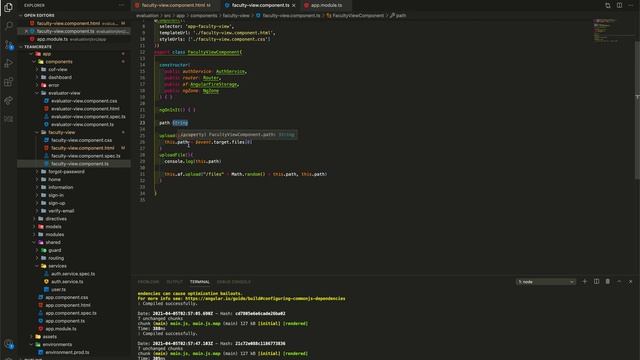640x360 pixels.
Task: Collapse the services folder
Action: [57, 266]
